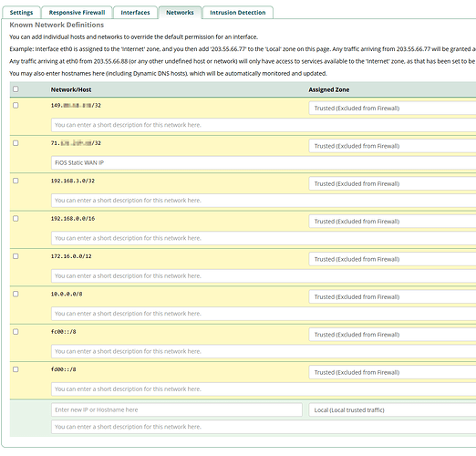Select checkbox for 192.168.0.0/16
This screenshot has height=456, width=476.
point(16,218)
